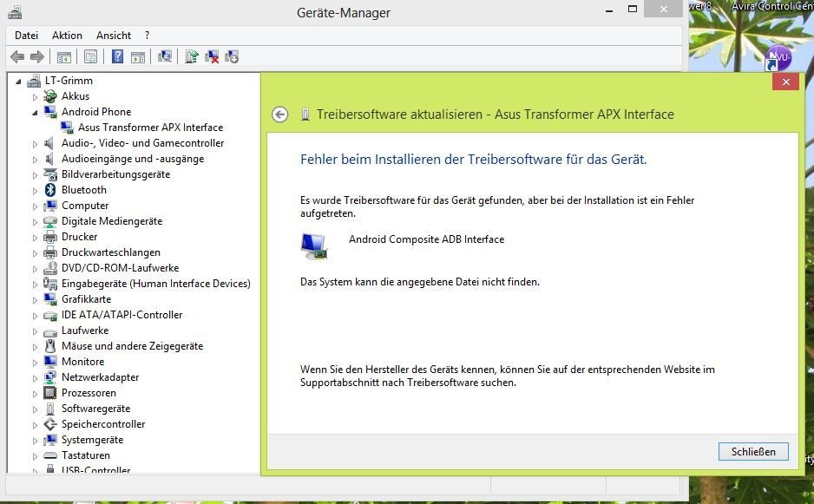Click the Geräte-Manager title bar icon

point(15,12)
